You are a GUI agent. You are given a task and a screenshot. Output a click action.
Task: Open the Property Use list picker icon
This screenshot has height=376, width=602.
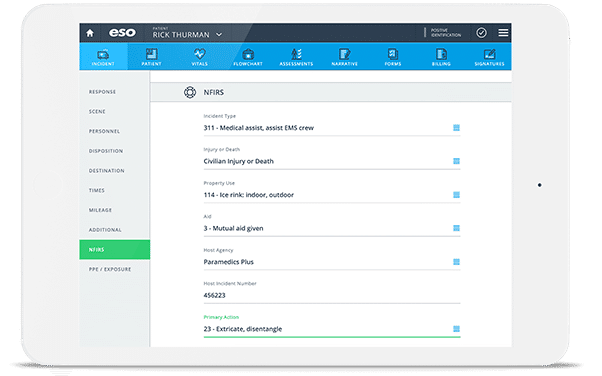point(456,195)
